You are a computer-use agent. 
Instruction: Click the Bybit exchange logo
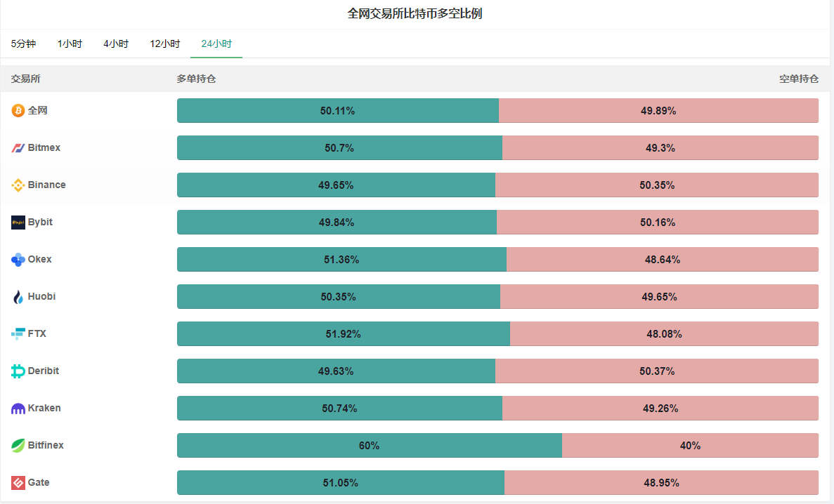click(18, 223)
